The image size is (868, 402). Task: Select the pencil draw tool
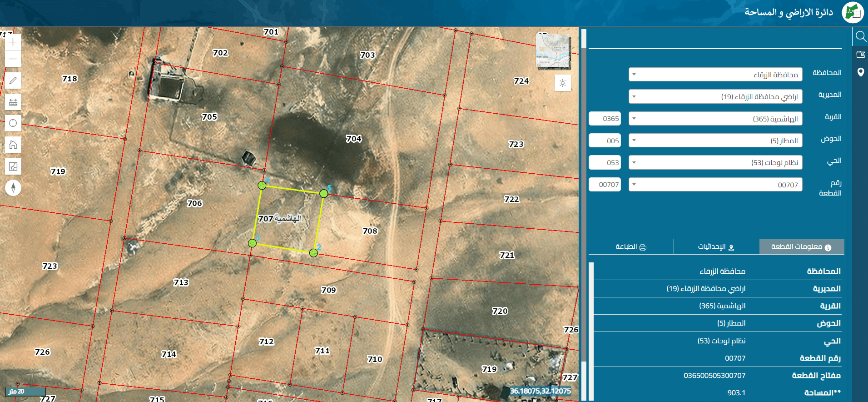click(13, 80)
